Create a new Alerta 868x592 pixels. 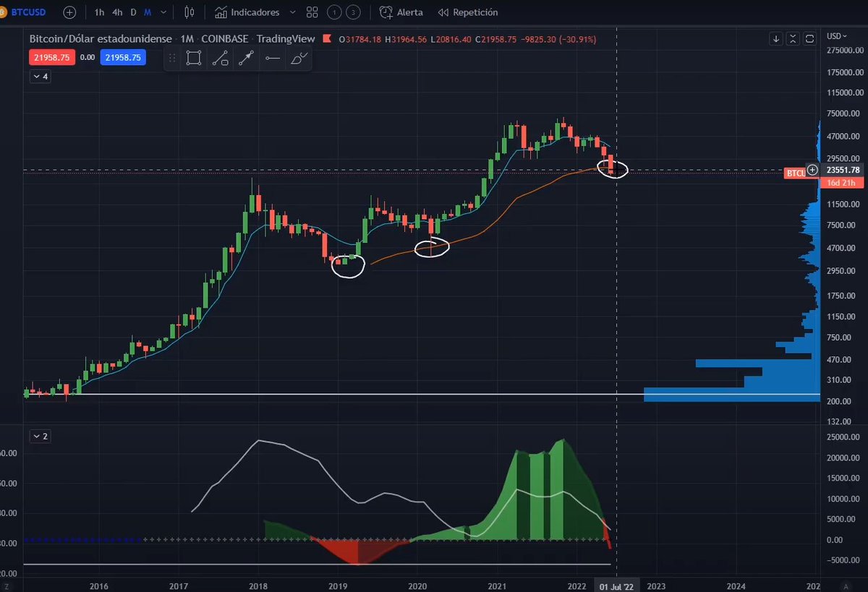(x=401, y=12)
